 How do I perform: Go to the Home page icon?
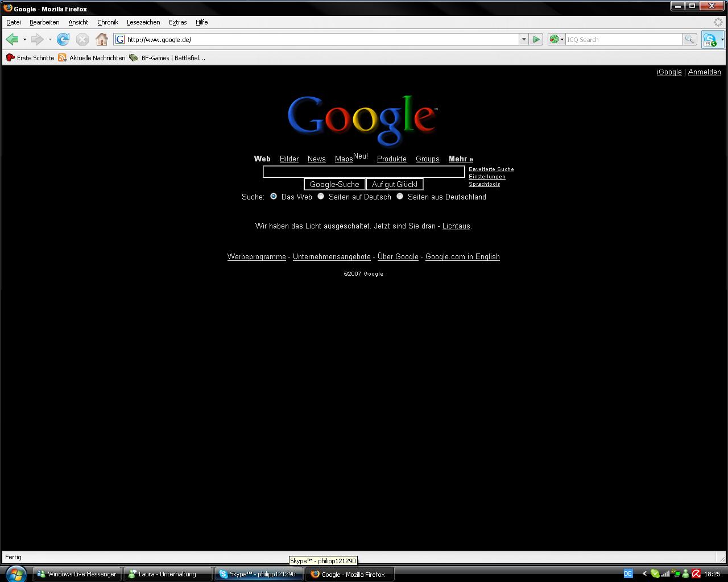coord(102,39)
